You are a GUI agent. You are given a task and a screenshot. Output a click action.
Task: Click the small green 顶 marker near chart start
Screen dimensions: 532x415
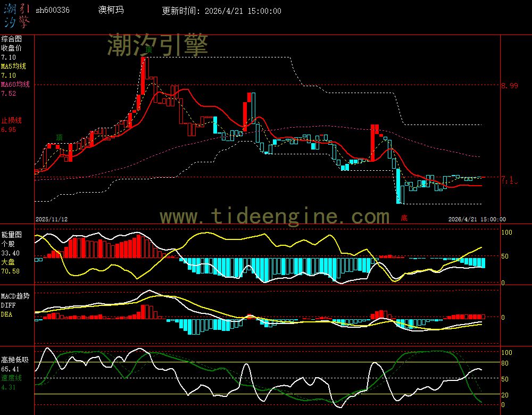click(59, 137)
